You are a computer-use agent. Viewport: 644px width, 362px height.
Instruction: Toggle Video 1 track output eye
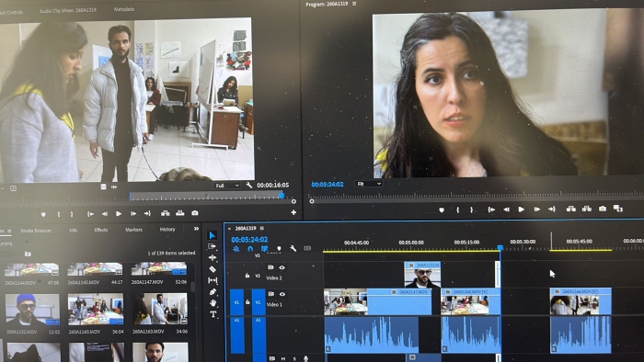pyautogui.click(x=282, y=294)
